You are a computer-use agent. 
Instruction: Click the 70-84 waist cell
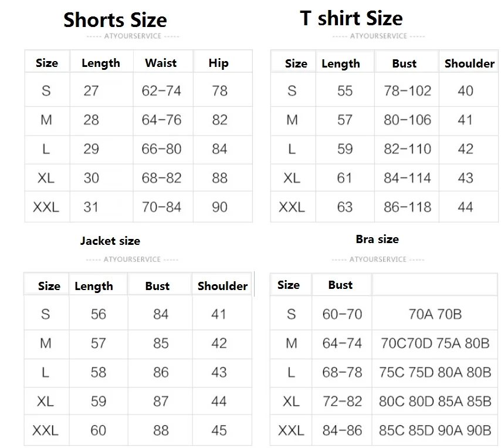(161, 207)
